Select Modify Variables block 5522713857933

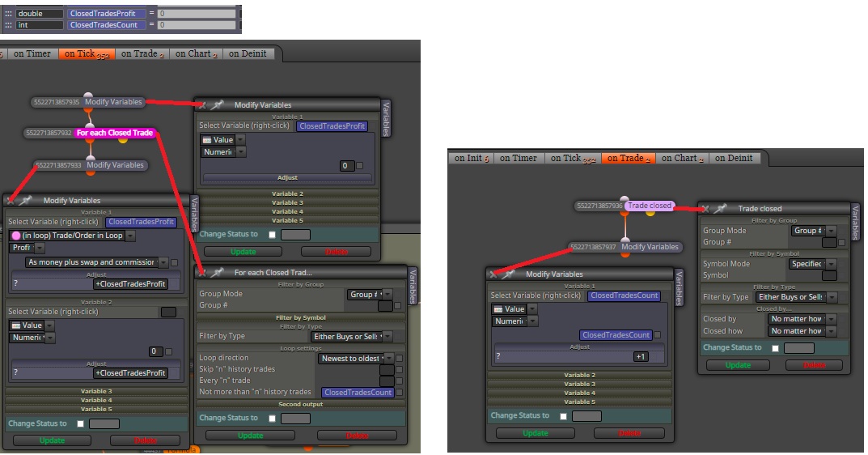tap(115, 165)
